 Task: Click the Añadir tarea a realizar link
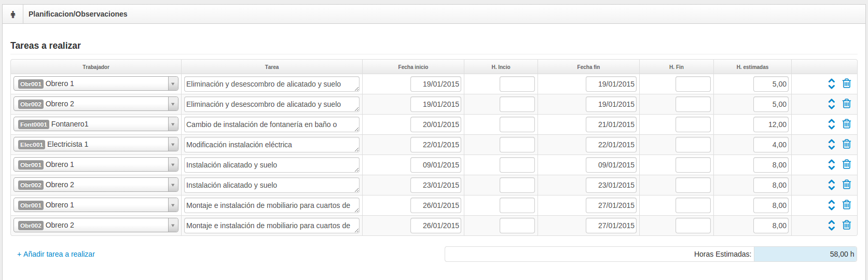56,254
